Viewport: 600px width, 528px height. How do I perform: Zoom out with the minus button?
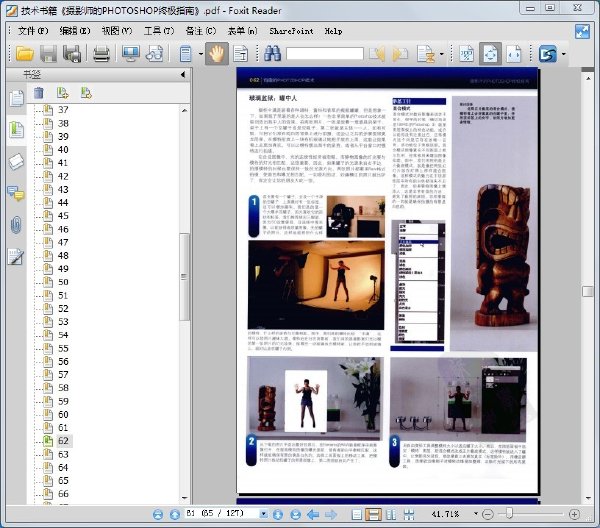pos(488,514)
